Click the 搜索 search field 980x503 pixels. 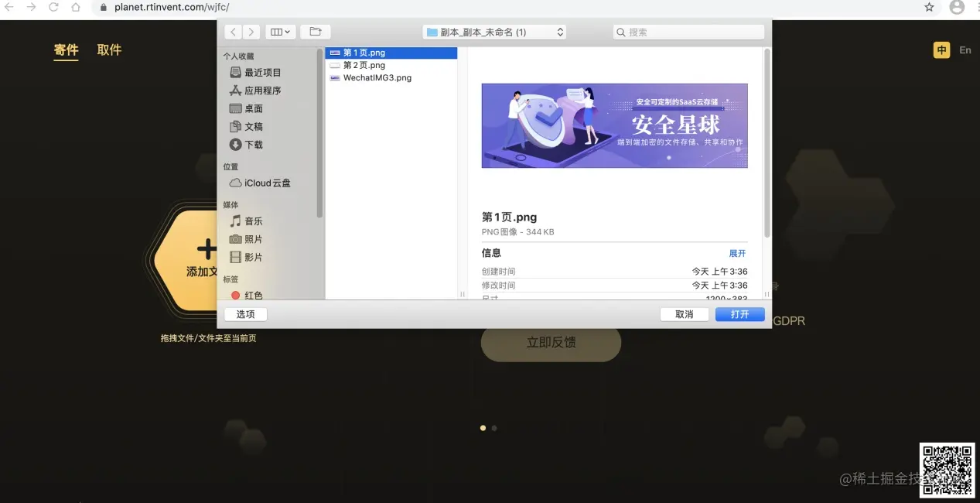click(x=688, y=32)
